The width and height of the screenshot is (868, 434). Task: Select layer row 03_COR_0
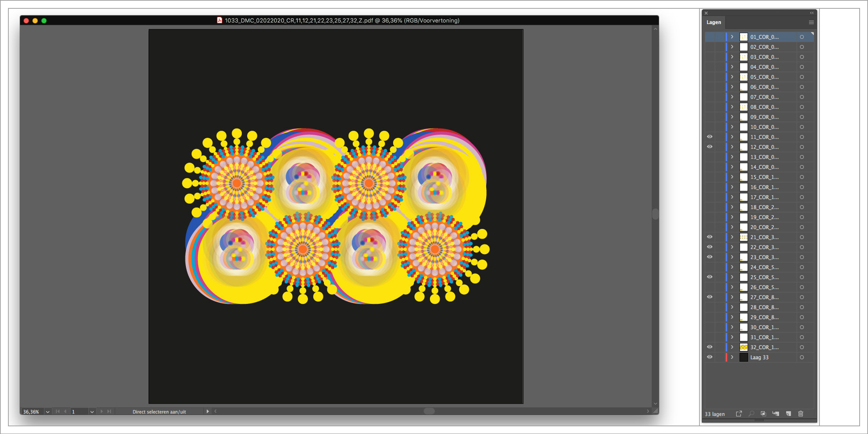[x=759, y=57]
